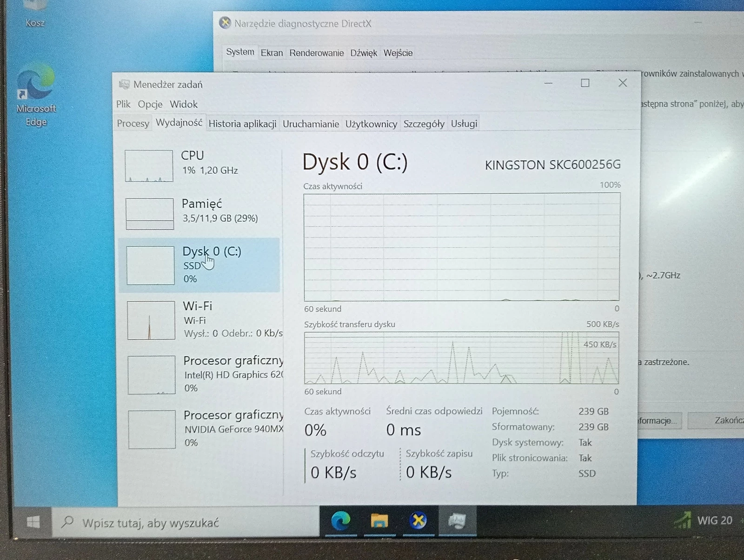Open the Opcje menu
Screen dimensions: 744x560
click(150, 104)
